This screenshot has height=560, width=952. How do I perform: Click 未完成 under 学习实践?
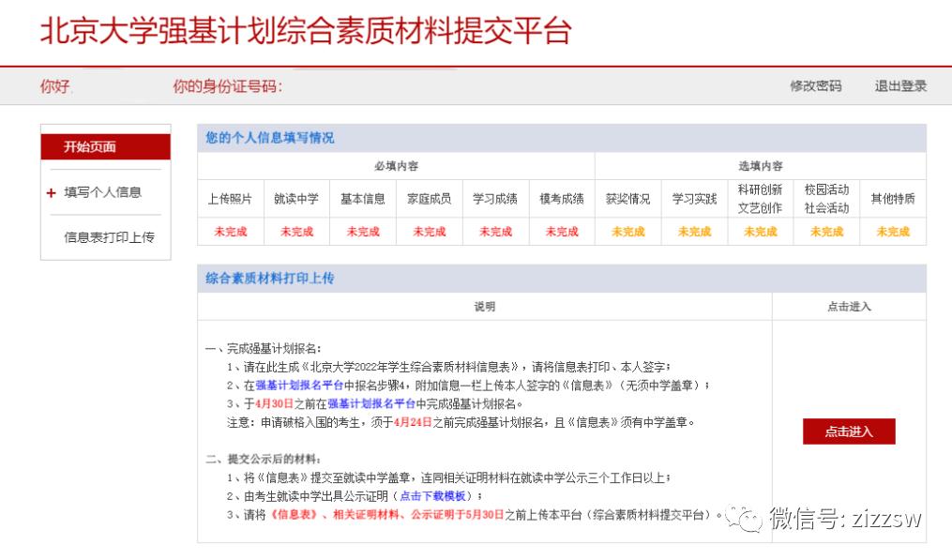pyautogui.click(x=693, y=230)
